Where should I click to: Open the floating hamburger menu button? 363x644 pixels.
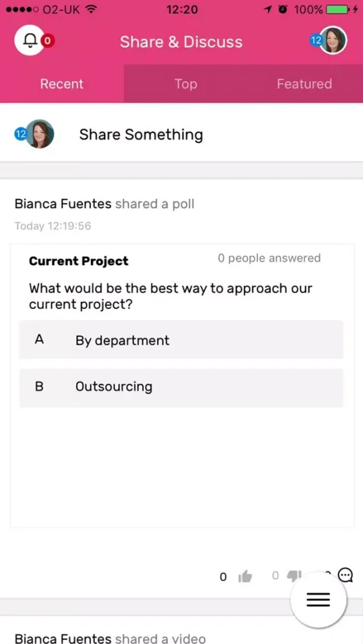[319, 600]
